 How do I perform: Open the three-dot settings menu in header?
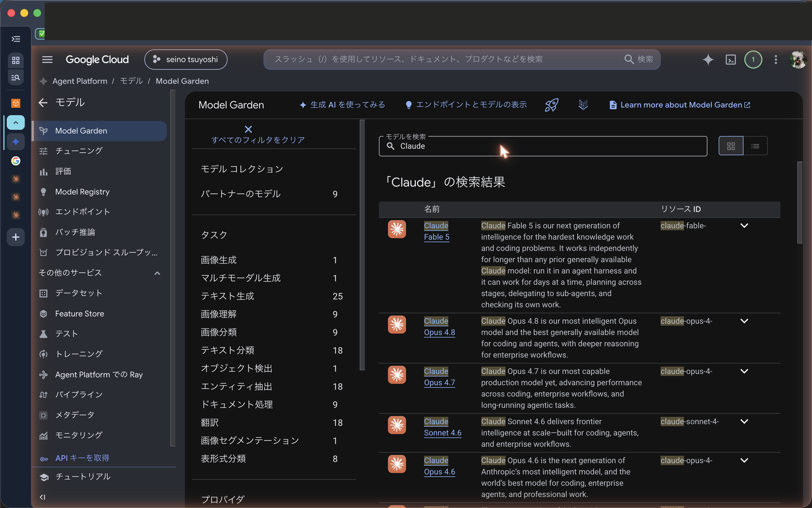(x=775, y=60)
